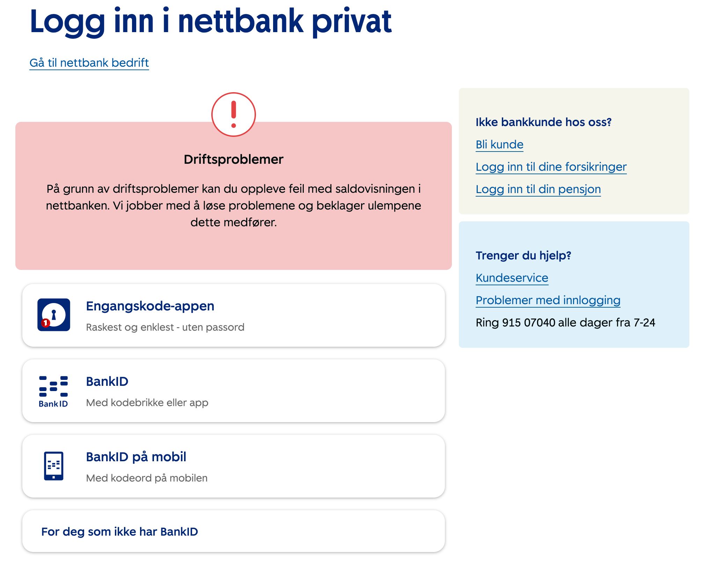Viewport: 718px width, 588px height.
Task: Go to Logg inn til din pensjon
Action: pos(538,189)
